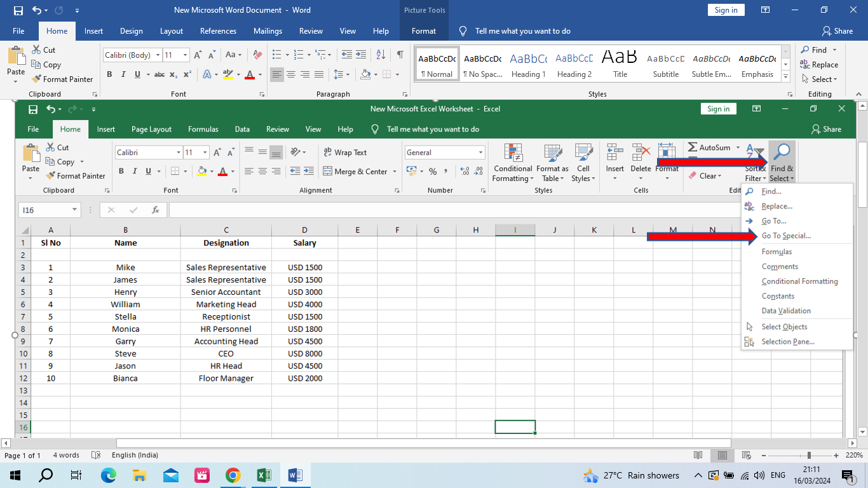This screenshot has width=868, height=488.
Task: Click the Decrease Indent icon in Word
Action: (x=347, y=55)
